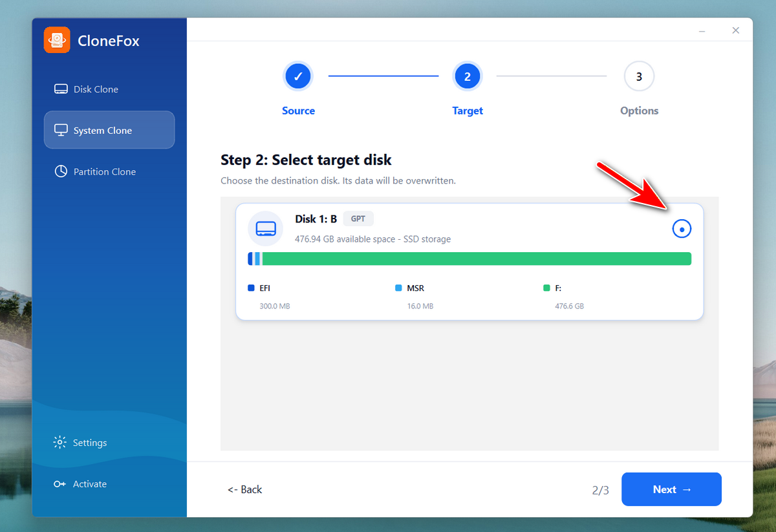
Task: Click the EFI partition label
Action: point(264,288)
